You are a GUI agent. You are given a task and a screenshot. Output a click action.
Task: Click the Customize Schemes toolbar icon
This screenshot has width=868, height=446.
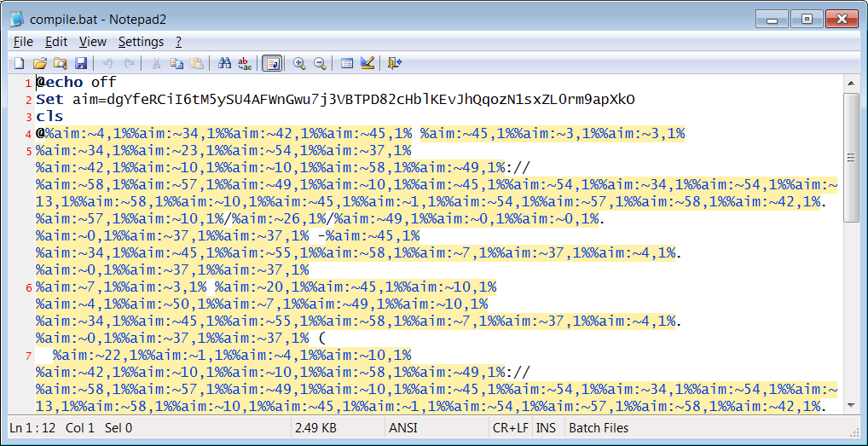(x=367, y=63)
